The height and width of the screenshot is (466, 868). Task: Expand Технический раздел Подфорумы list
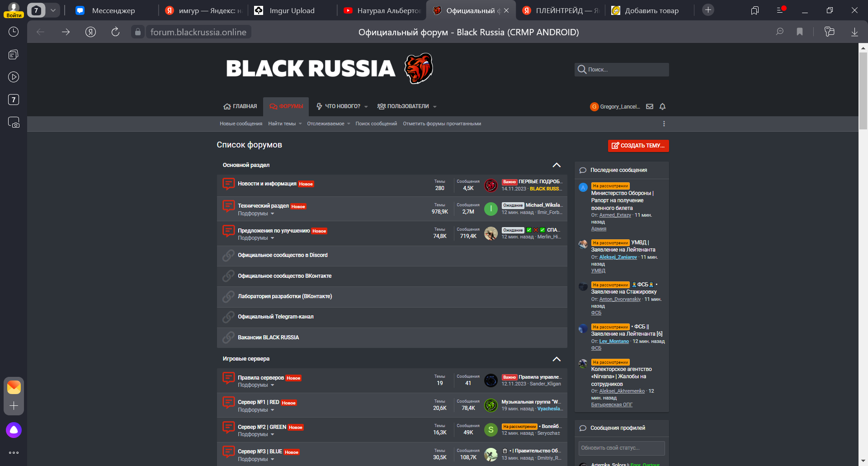256,214
